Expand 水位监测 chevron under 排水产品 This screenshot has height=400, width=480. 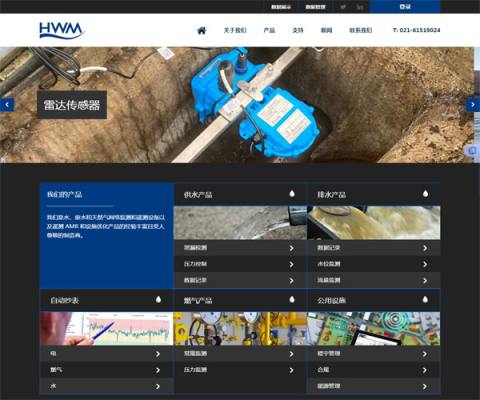pos(425,264)
